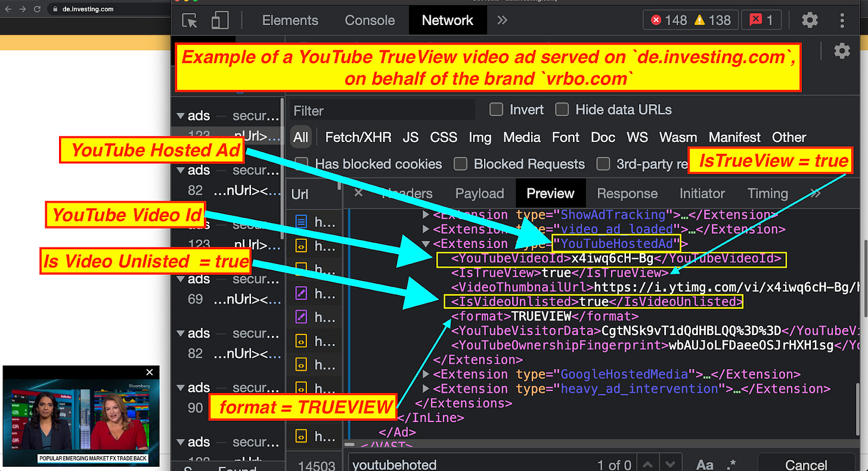
Task: Show more DevTools panels via top chevron
Action: click(x=502, y=20)
